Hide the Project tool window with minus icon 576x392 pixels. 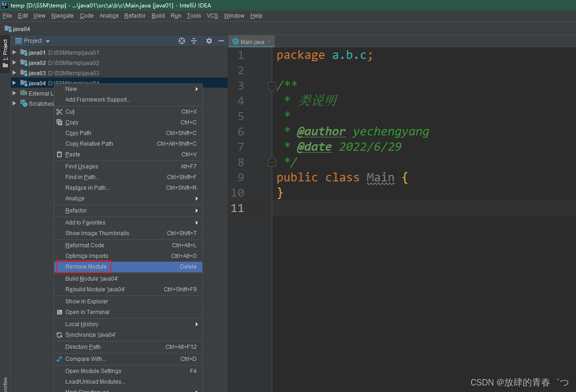pos(221,41)
